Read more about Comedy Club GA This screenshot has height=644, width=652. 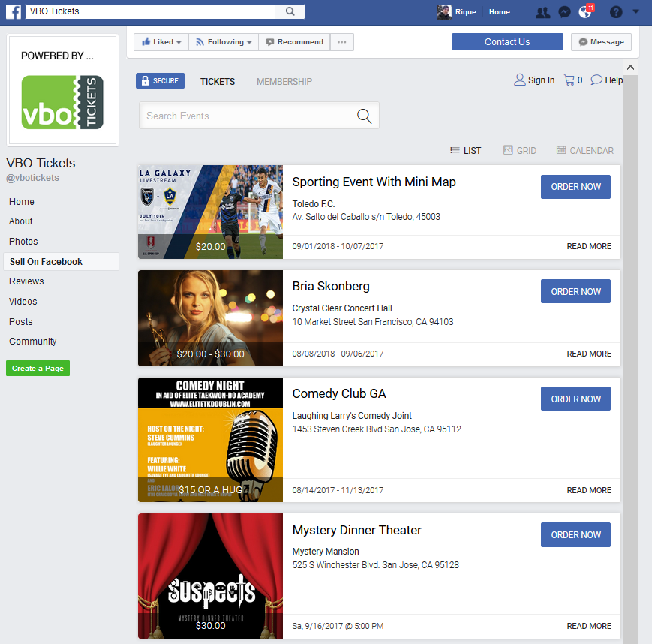tap(589, 490)
